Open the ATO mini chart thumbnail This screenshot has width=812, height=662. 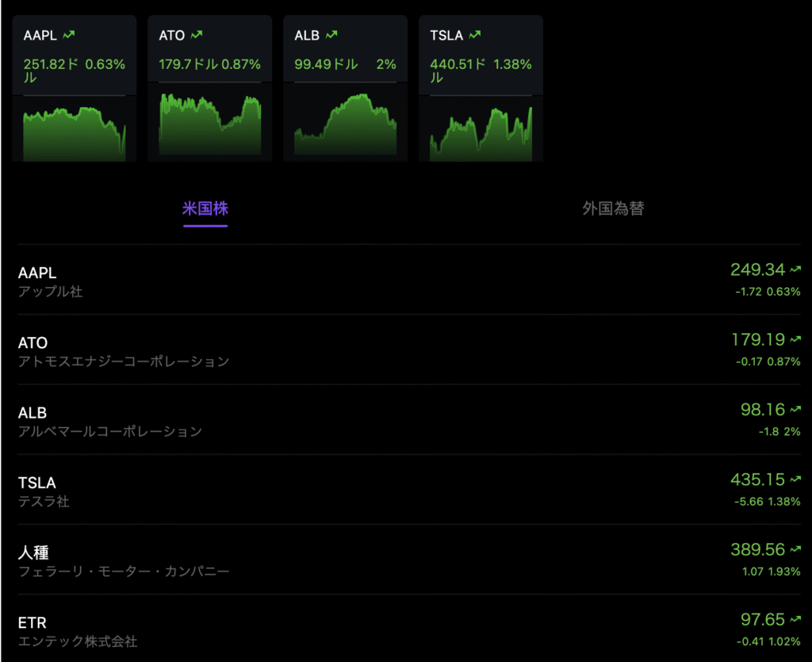click(x=210, y=128)
